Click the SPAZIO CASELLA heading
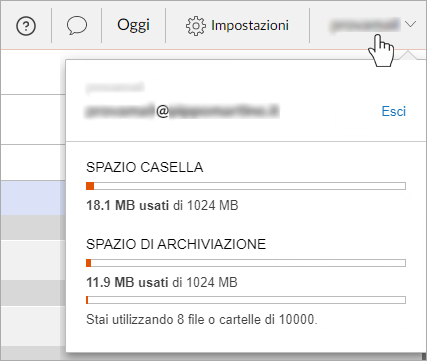Image resolution: width=427 pixels, height=361 pixels. 144,167
